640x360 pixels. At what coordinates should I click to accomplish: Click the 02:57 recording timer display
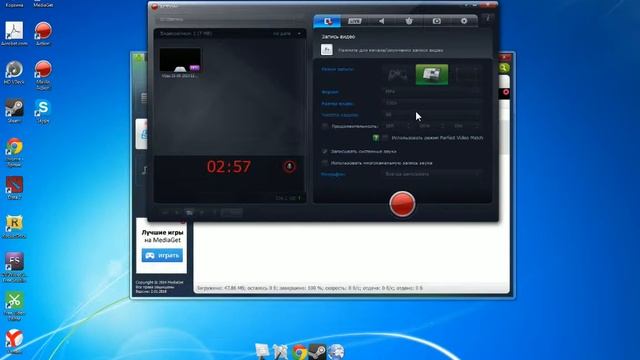[229, 167]
